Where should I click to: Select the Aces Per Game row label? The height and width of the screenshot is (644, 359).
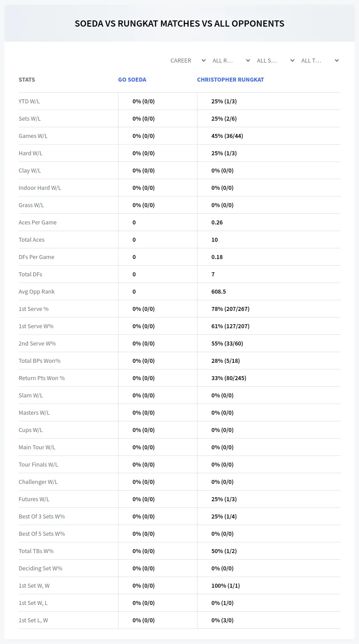(38, 222)
